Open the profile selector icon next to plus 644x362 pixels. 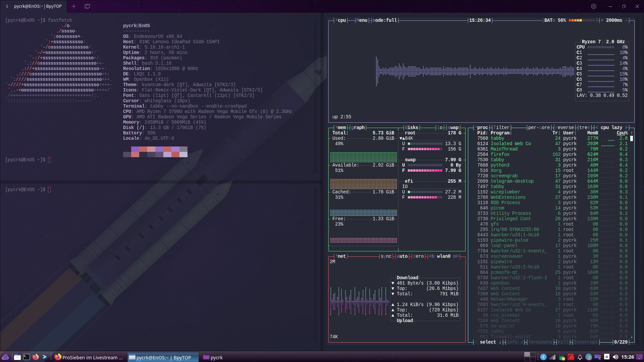87,6
